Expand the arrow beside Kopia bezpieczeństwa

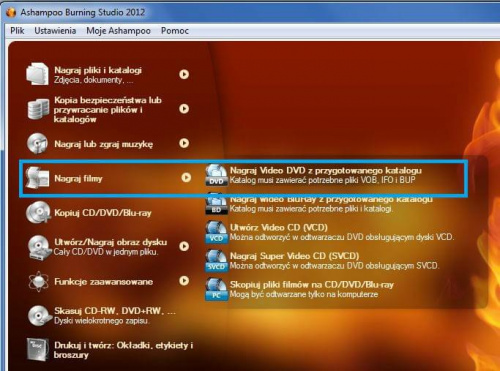pyautogui.click(x=184, y=109)
